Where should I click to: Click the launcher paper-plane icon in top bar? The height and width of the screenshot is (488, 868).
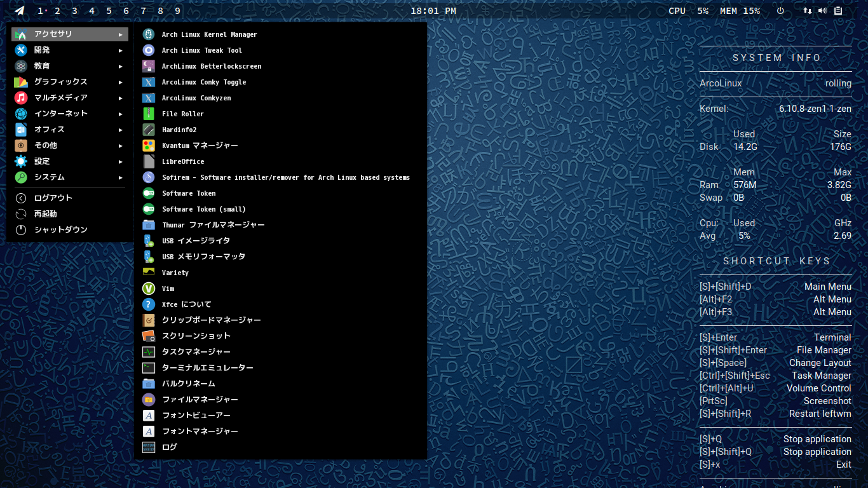(x=20, y=11)
